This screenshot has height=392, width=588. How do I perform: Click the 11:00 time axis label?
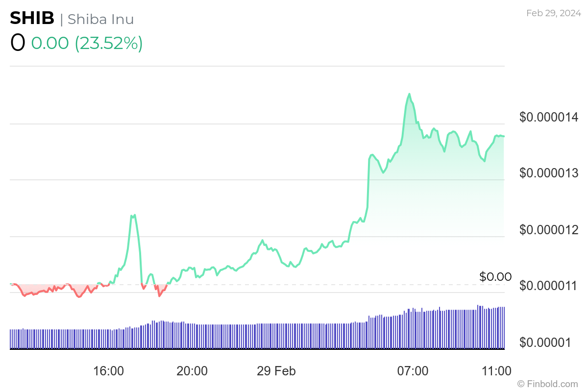[496, 371]
